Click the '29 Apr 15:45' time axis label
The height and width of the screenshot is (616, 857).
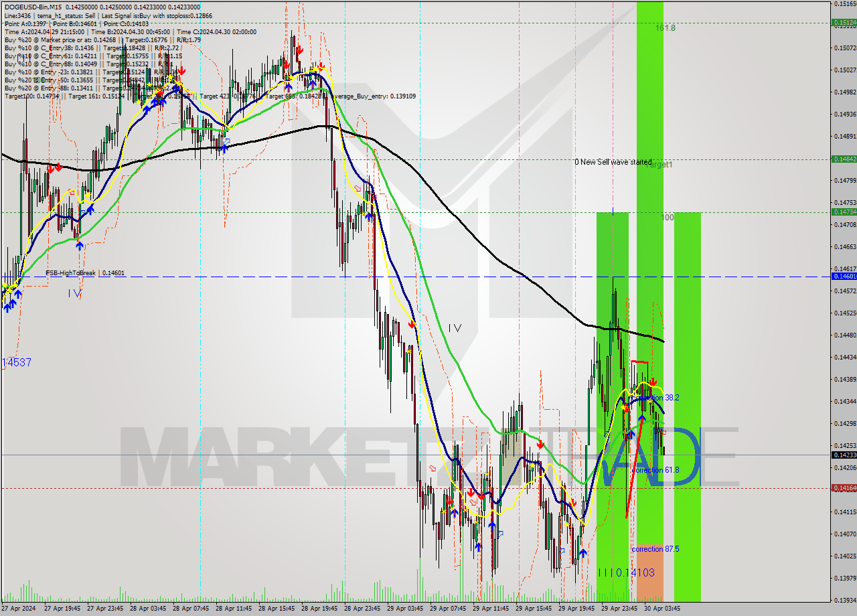[x=532, y=609]
